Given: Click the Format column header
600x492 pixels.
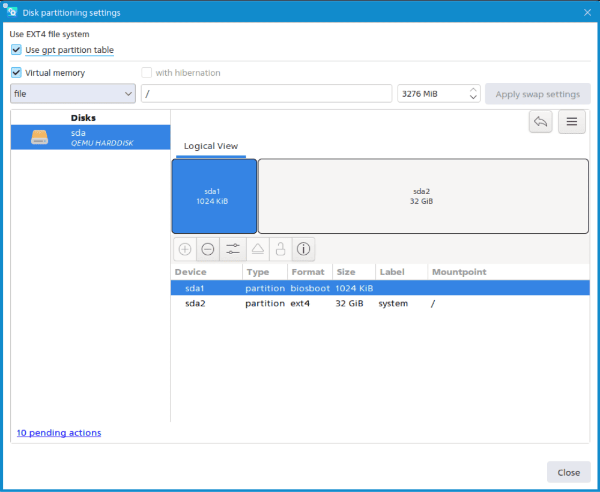Looking at the screenshot, I should click(310, 272).
